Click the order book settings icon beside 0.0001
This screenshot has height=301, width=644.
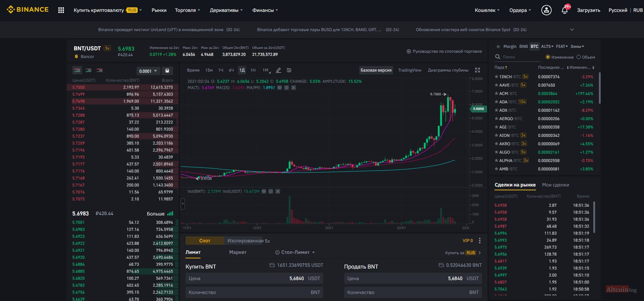167,71
